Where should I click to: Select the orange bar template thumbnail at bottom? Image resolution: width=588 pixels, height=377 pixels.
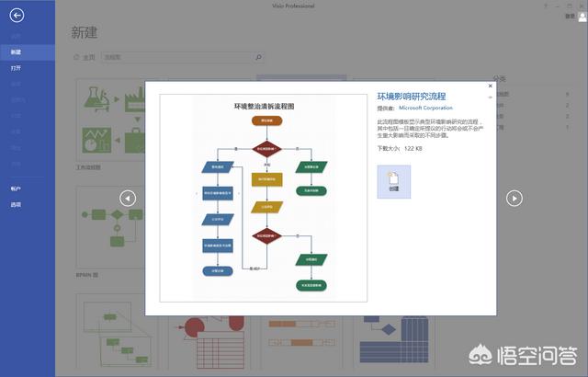click(x=302, y=341)
